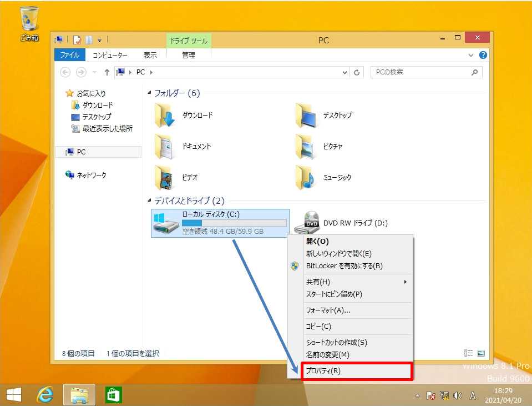The image size is (532, 406).
Task: Open the volume speaker tray icon
Action: tap(458, 395)
